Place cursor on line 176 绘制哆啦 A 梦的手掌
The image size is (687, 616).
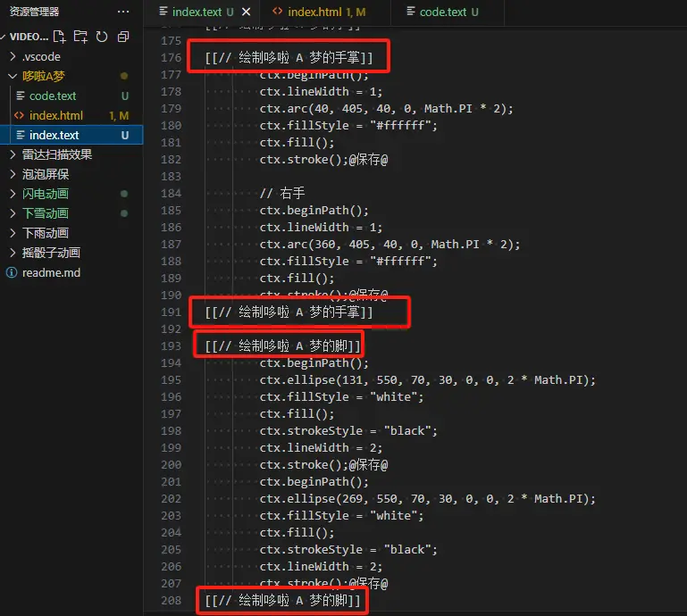(x=289, y=57)
